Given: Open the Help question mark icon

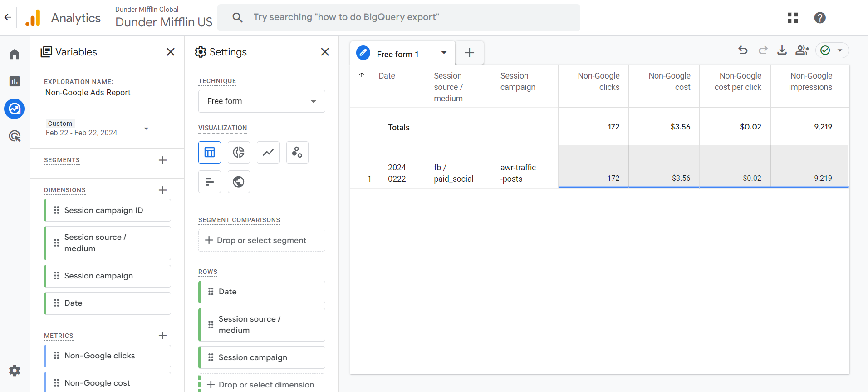Looking at the screenshot, I should point(820,18).
